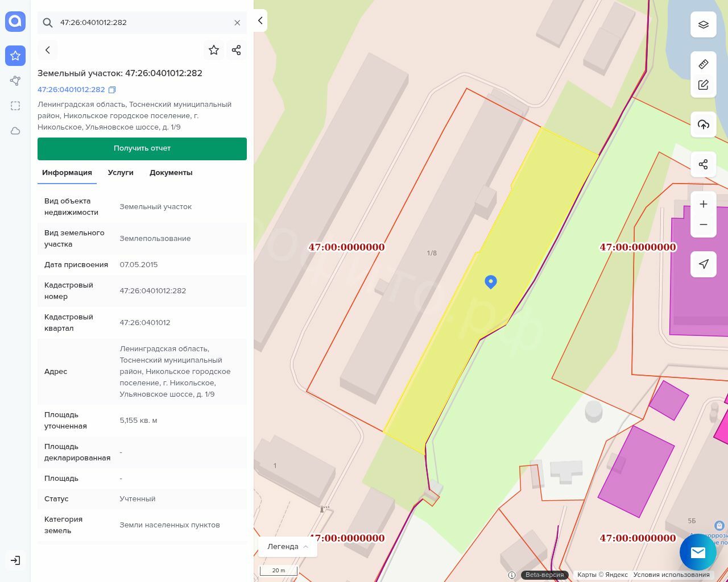Open the upload to cloud button
The width and height of the screenshot is (728, 582).
click(703, 124)
